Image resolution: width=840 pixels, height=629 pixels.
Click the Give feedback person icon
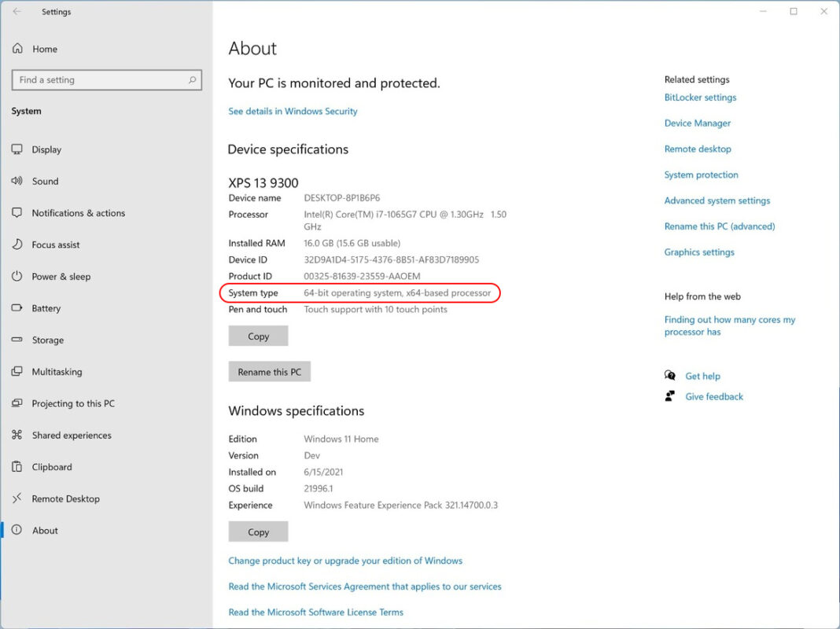point(670,396)
